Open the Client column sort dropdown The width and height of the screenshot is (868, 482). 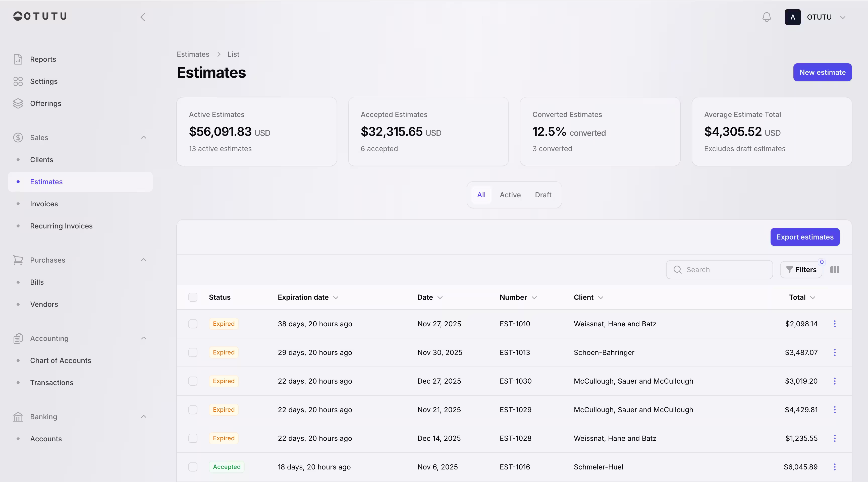(601, 297)
